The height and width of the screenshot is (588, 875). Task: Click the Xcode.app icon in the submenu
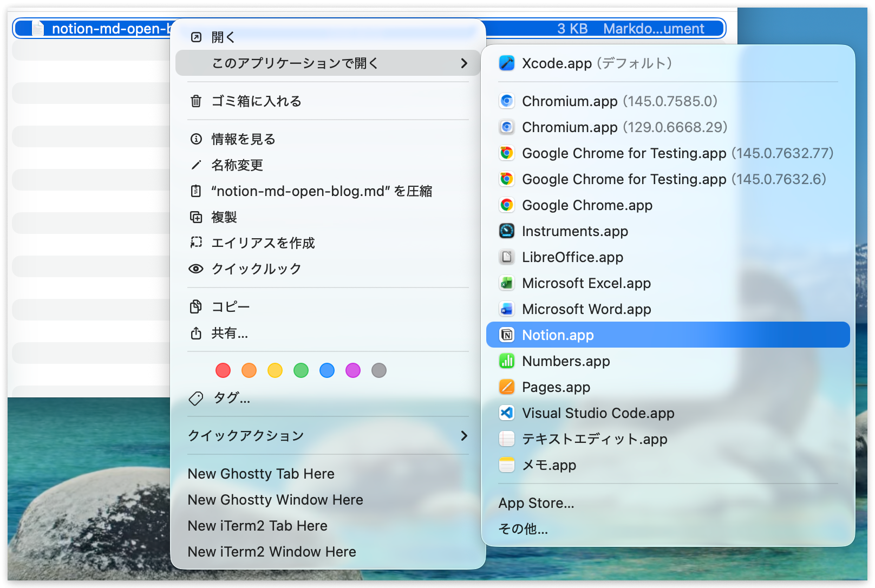pyautogui.click(x=507, y=63)
